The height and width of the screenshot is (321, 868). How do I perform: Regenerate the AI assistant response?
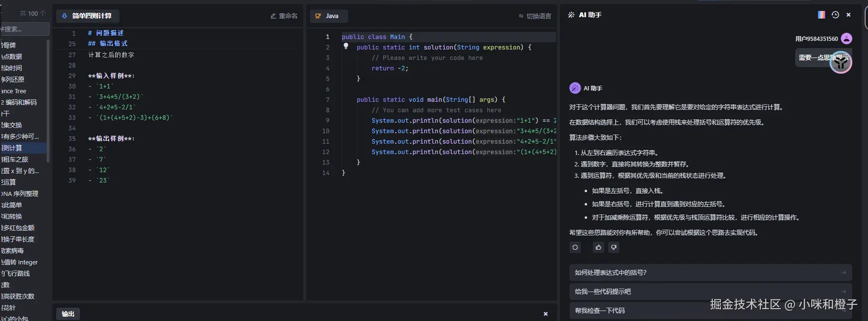pyautogui.click(x=575, y=247)
